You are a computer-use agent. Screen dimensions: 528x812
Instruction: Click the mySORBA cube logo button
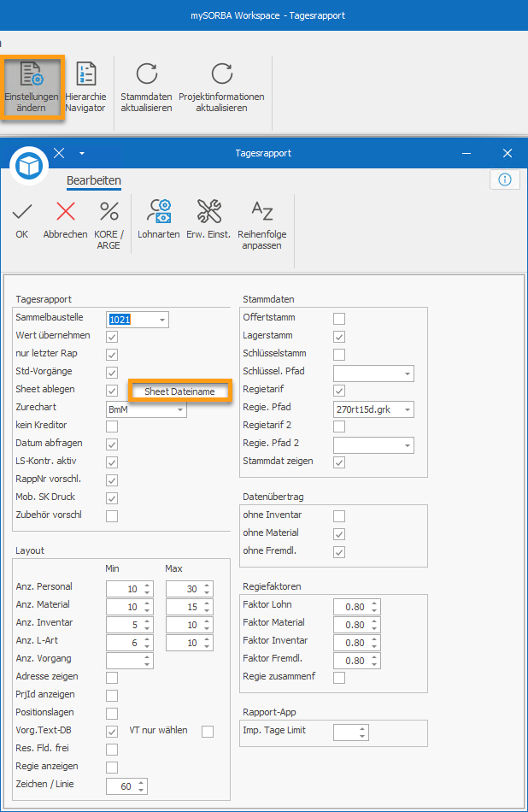29,166
